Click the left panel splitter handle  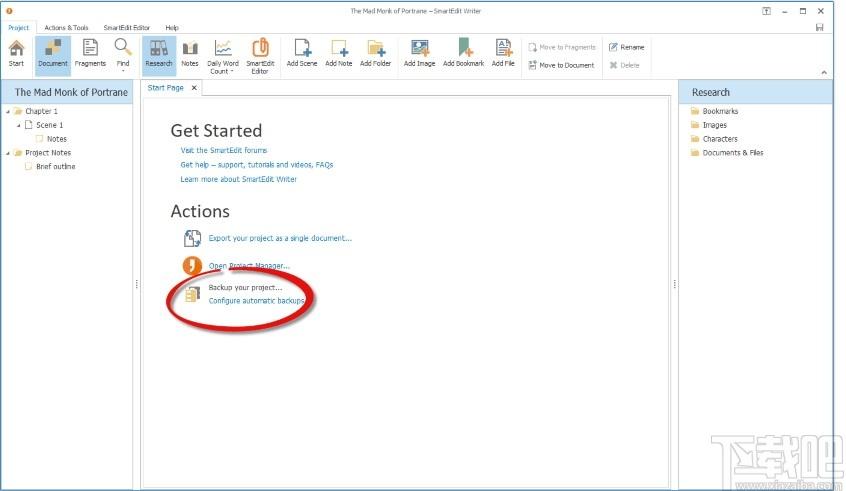click(137, 284)
